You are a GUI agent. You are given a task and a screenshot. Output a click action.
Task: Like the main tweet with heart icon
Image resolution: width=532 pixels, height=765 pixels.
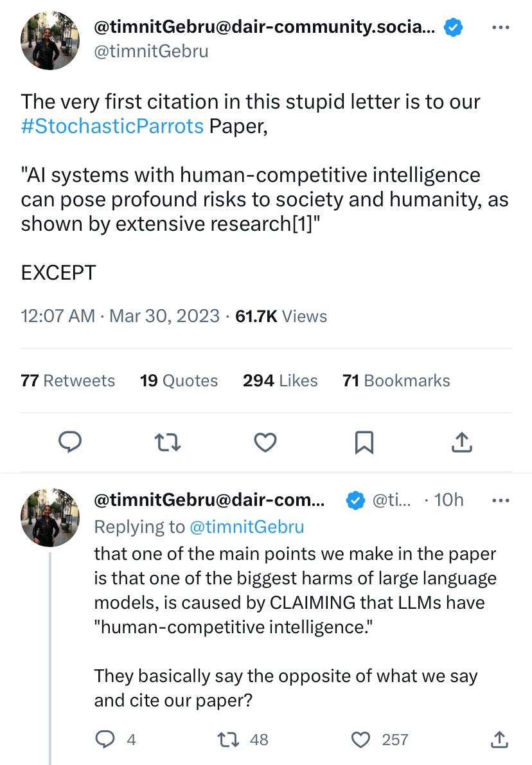(x=265, y=442)
